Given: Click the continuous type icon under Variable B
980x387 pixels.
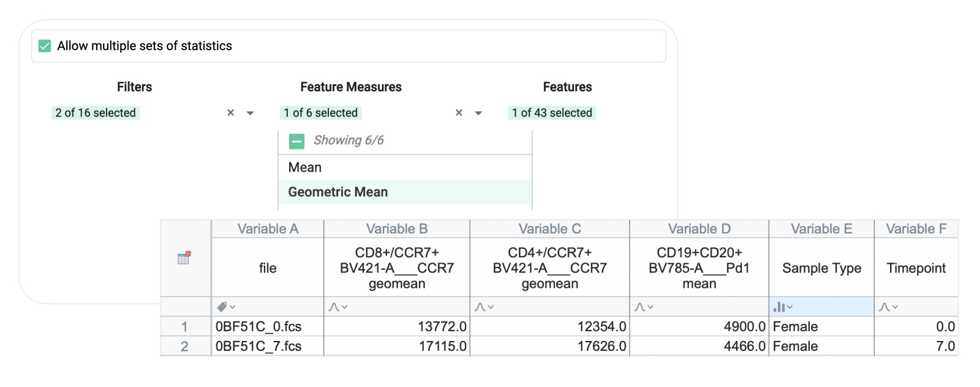Looking at the screenshot, I should pyautogui.click(x=337, y=307).
